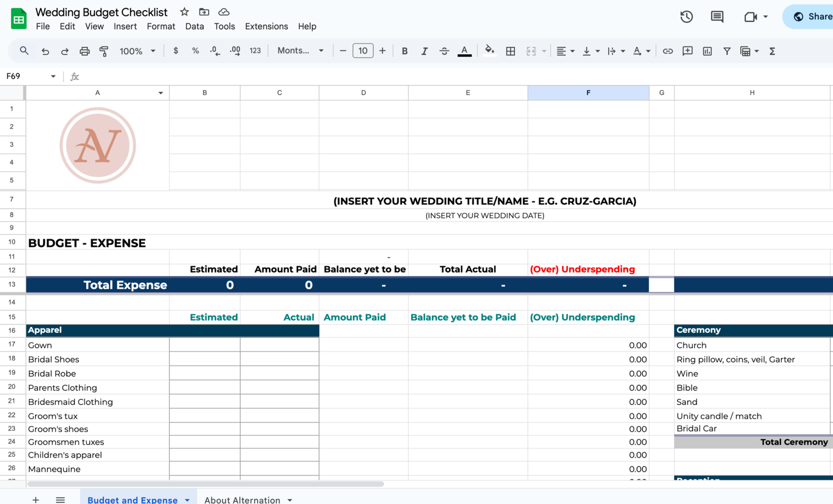Open the fill color picker

[488, 51]
